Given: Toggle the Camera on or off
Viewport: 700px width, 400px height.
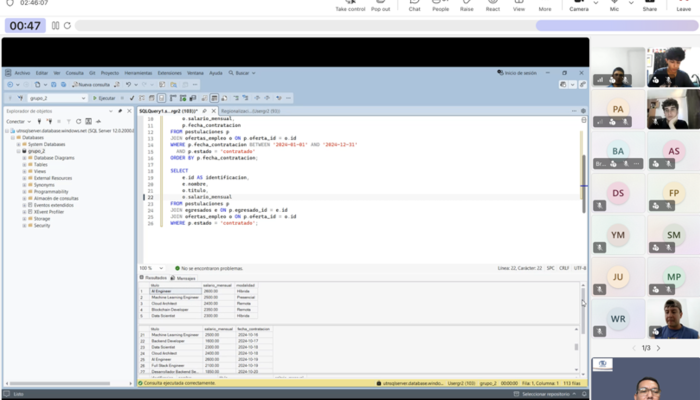Looking at the screenshot, I should (x=579, y=5).
